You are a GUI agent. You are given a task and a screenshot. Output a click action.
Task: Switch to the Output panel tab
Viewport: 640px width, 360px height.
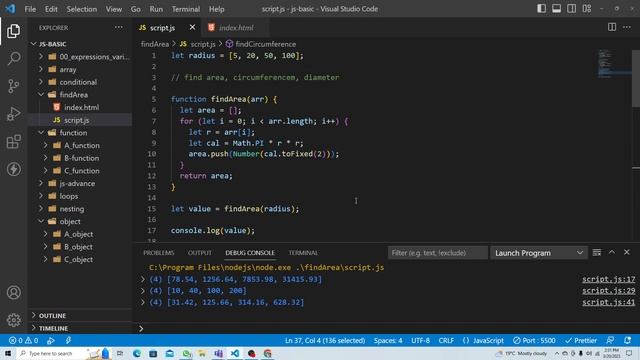pos(200,253)
